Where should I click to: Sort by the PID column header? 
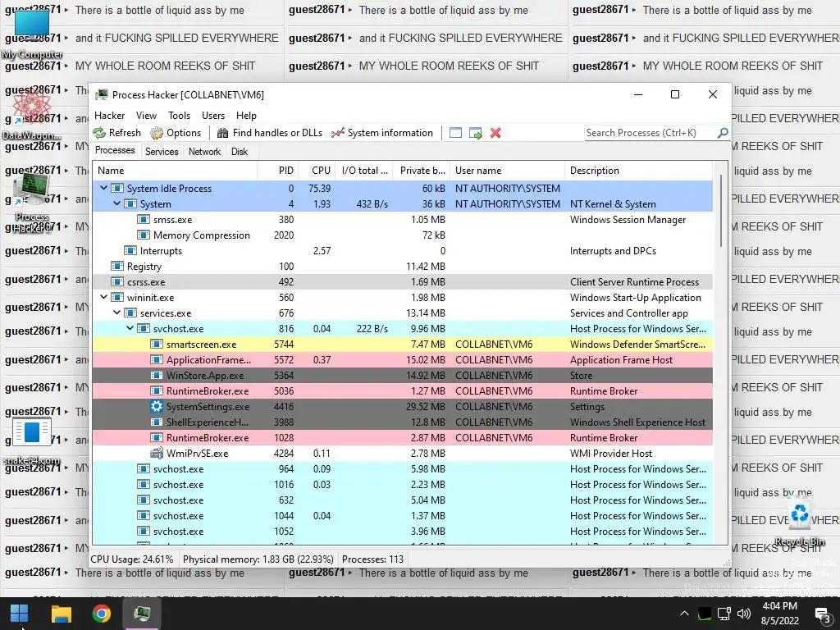point(278,171)
